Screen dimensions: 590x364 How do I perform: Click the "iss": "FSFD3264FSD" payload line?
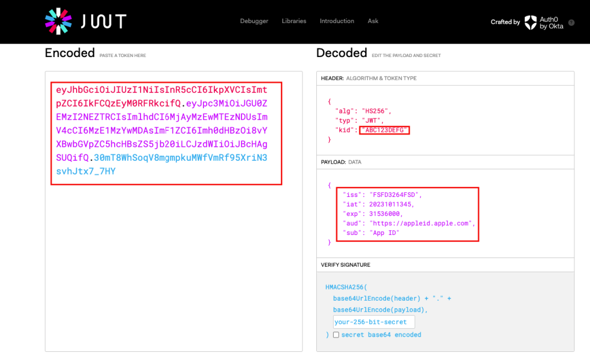click(383, 195)
